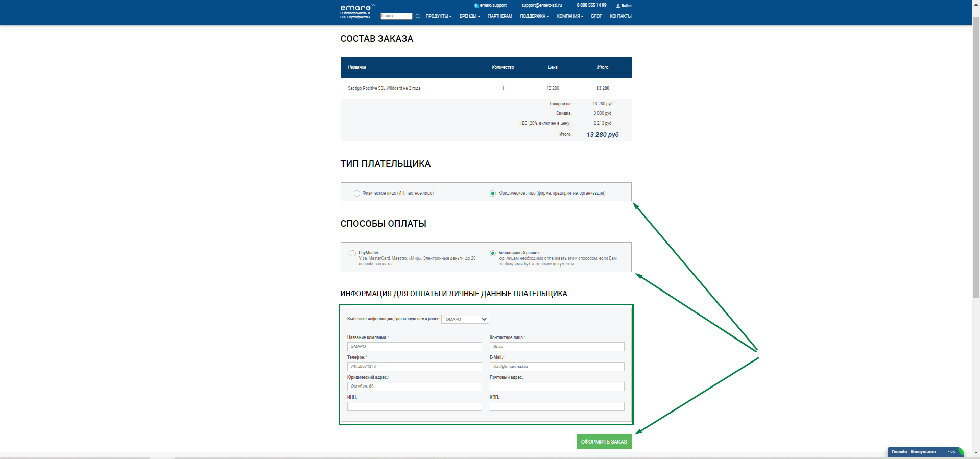Click the discount value 3 000 руб
Image resolution: width=980 pixels, height=459 pixels.
tap(603, 113)
